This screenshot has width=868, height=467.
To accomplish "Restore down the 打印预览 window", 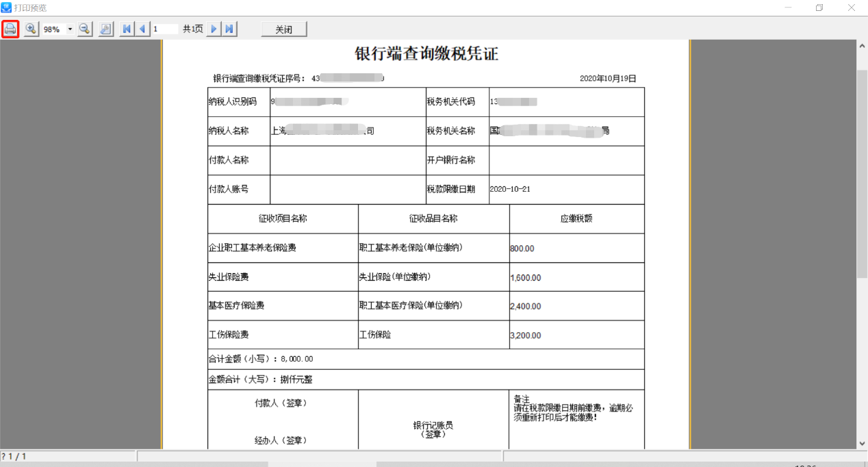I will (x=819, y=8).
